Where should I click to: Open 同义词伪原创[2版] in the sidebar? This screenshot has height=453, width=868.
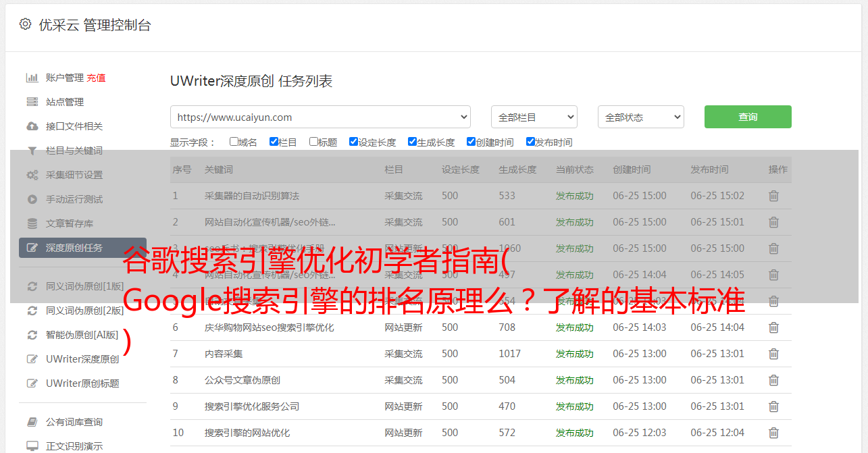(x=84, y=311)
